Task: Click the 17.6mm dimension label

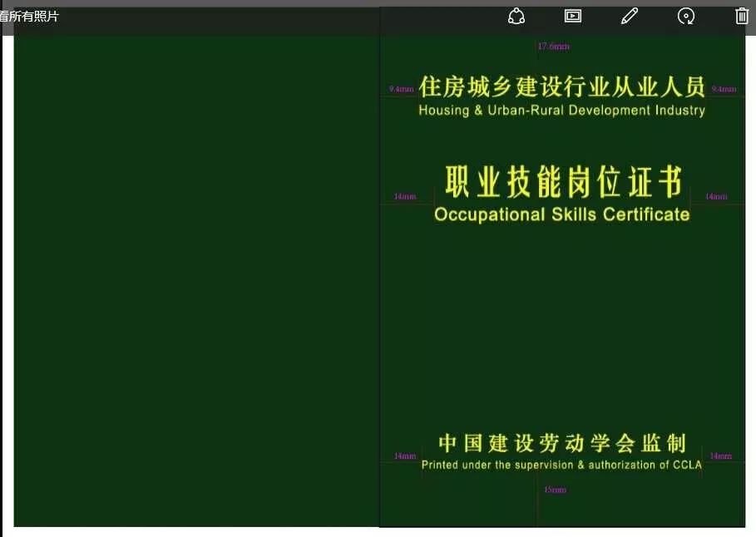Action: pos(554,47)
